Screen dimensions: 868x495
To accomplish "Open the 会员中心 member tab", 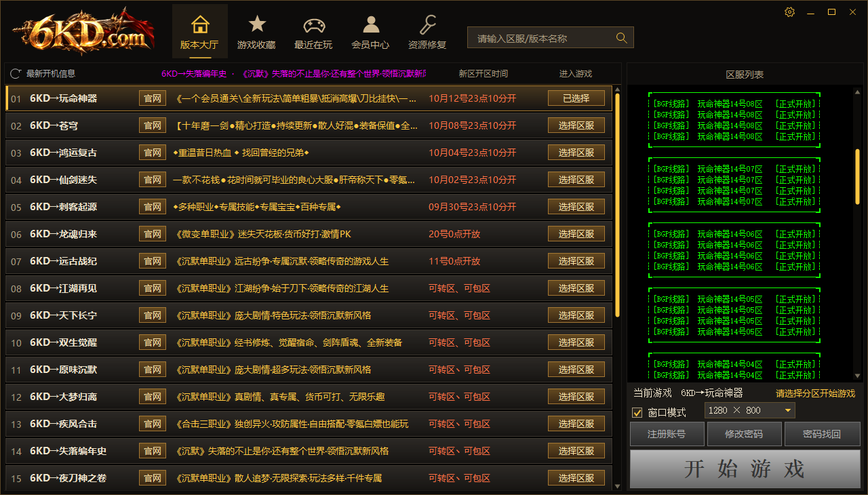I will click(370, 32).
